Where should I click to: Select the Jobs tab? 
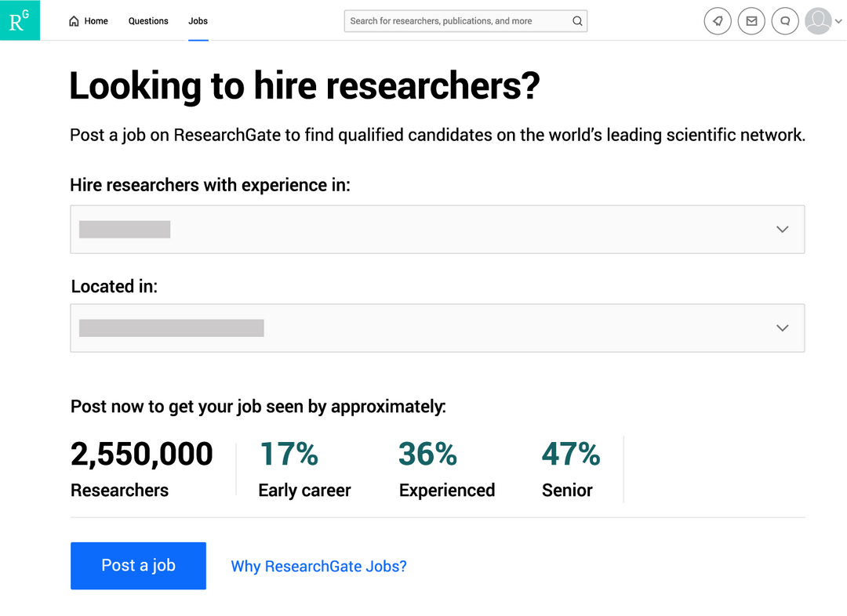click(x=198, y=21)
